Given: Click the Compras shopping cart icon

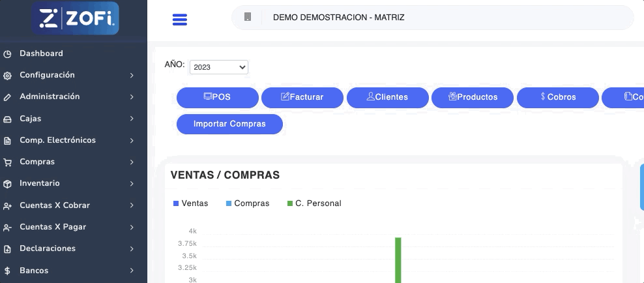Looking at the screenshot, I should tap(7, 162).
